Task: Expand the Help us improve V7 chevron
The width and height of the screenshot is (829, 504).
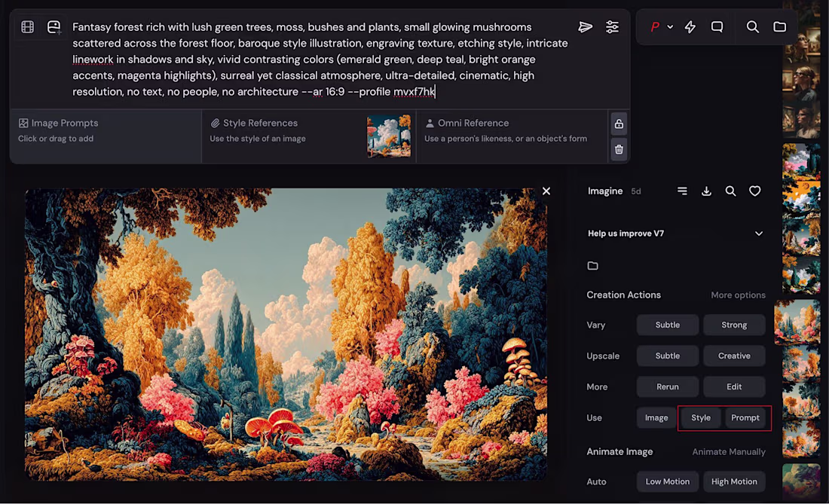Action: (759, 234)
